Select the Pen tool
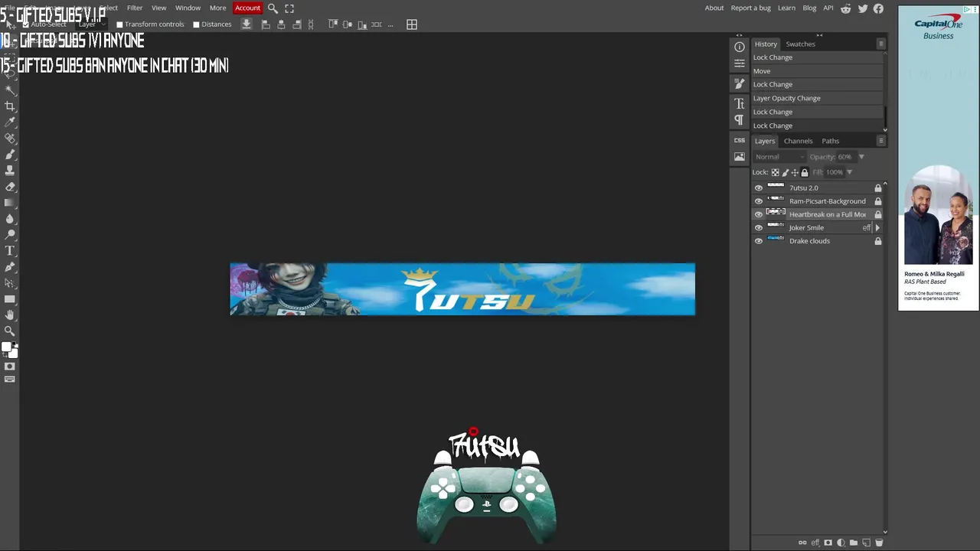Image resolution: width=980 pixels, height=551 pixels. (10, 267)
